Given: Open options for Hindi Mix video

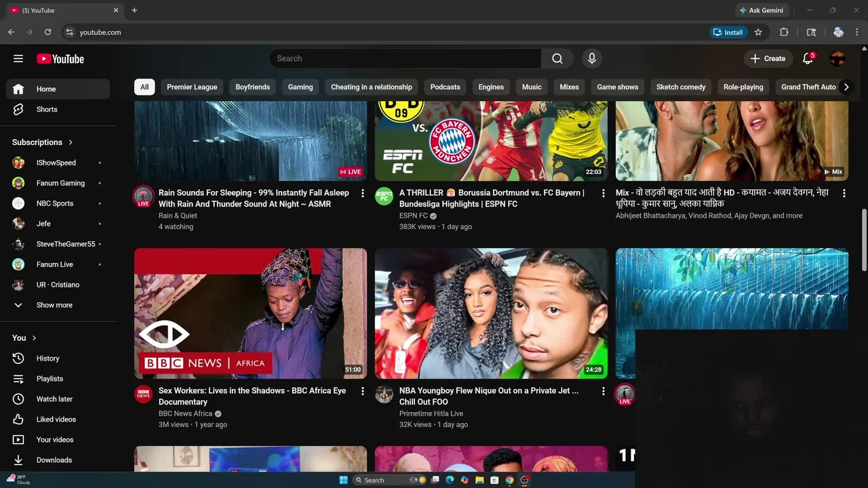Looking at the screenshot, I should point(844,193).
